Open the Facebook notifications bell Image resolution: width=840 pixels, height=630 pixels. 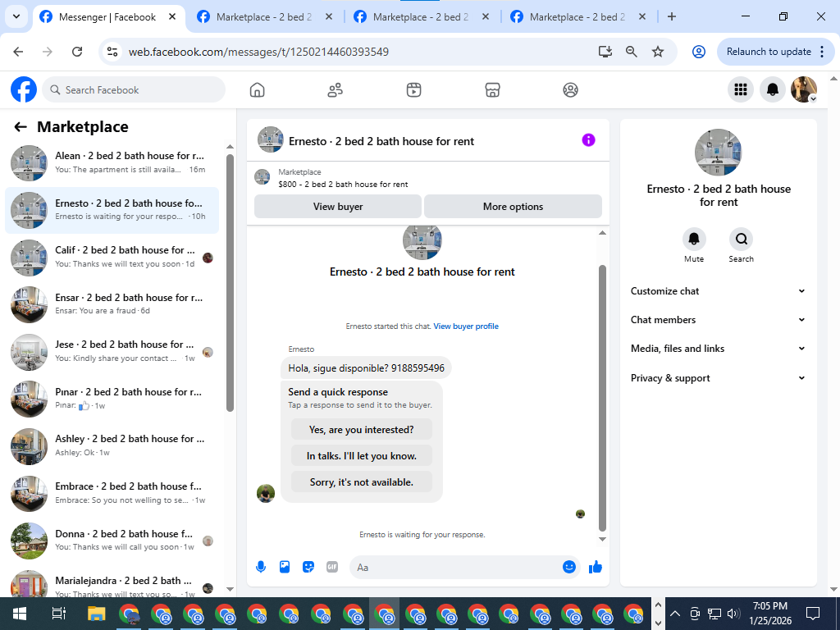(x=772, y=89)
